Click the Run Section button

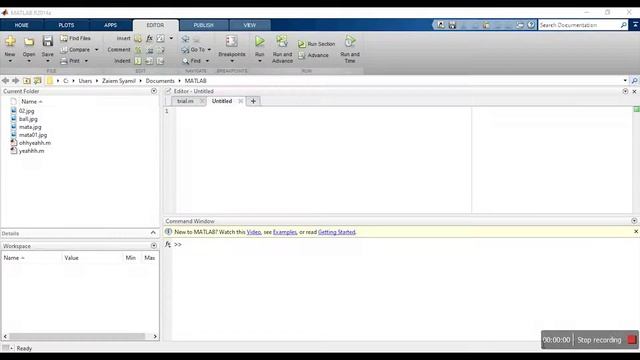[x=316, y=44]
